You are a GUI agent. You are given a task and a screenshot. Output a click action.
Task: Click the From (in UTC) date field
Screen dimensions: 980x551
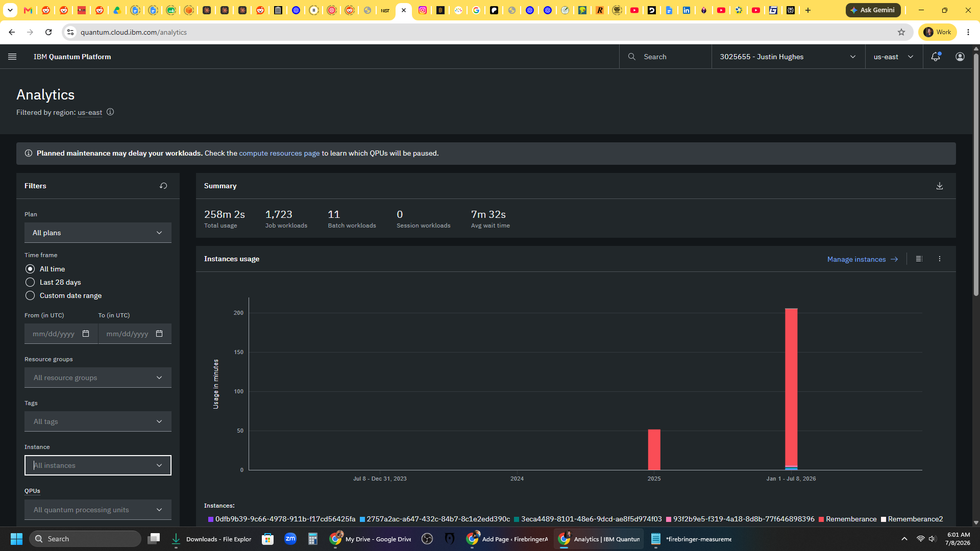point(61,334)
